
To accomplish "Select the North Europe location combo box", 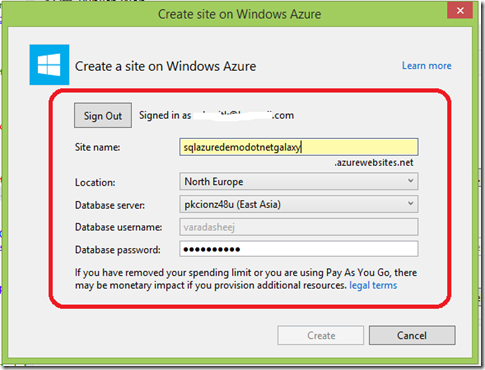I will (299, 181).
